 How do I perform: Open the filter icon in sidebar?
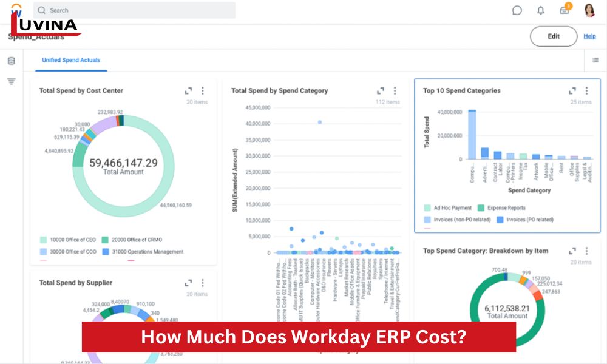click(12, 81)
